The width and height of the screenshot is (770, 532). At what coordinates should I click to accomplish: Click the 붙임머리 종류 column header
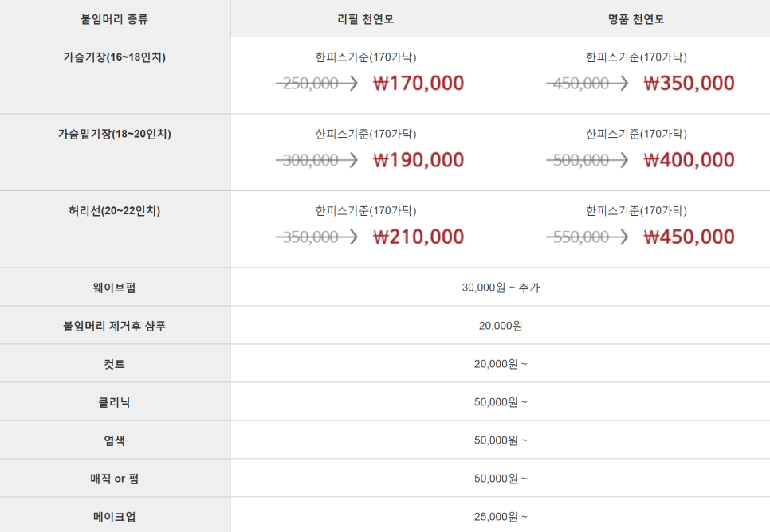point(114,19)
